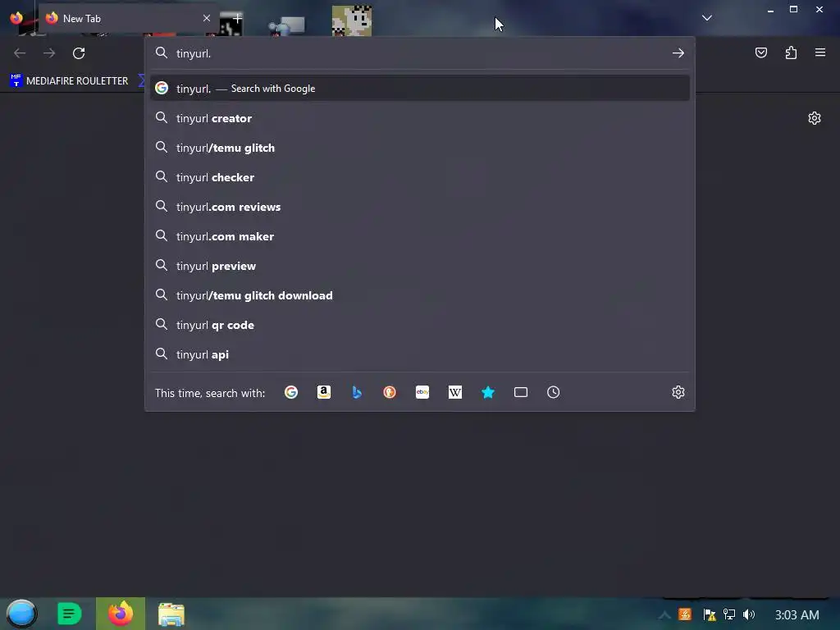Choose 'tinyurl. — Search with Google' result
Viewport: 840px width, 630px height.
[420, 89]
